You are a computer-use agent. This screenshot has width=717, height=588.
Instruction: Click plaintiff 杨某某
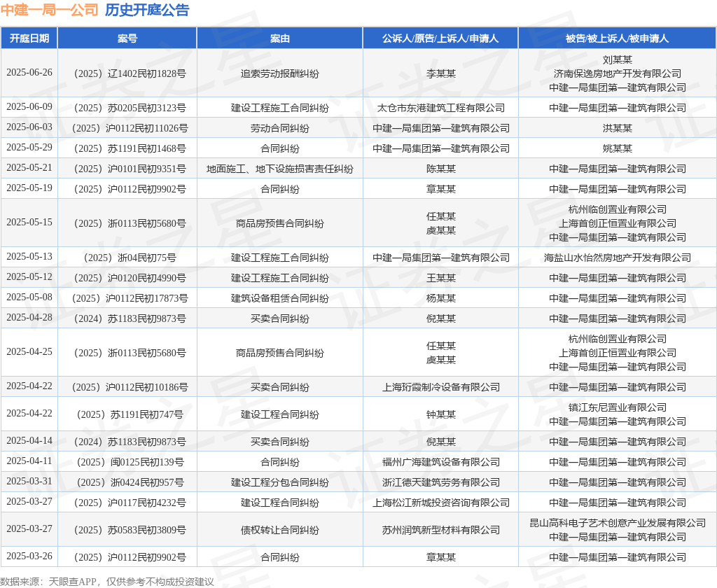[441, 299]
